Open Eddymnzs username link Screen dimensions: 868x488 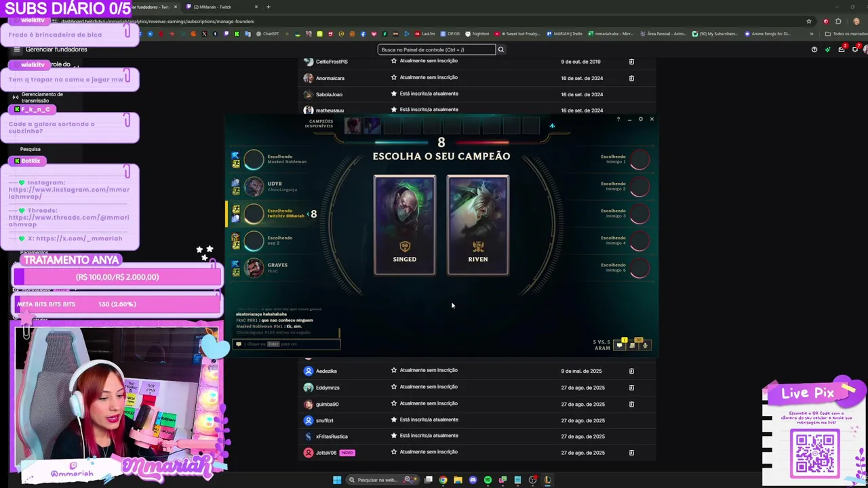pyautogui.click(x=328, y=388)
